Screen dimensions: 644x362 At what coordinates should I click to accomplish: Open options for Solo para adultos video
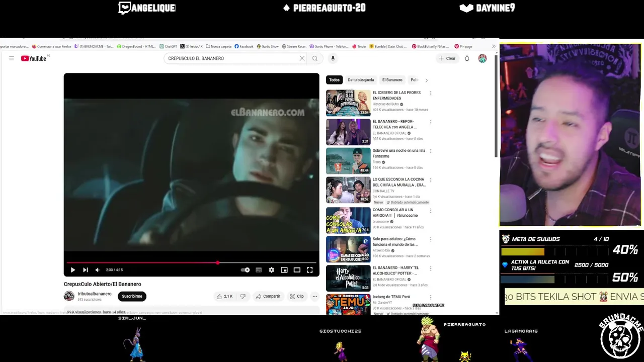[431, 239]
